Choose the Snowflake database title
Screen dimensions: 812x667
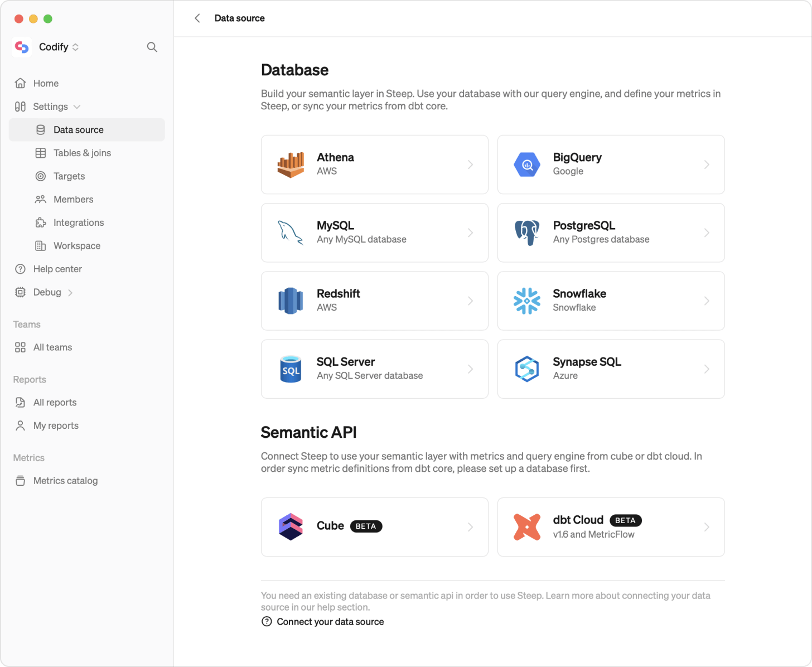[x=579, y=294]
